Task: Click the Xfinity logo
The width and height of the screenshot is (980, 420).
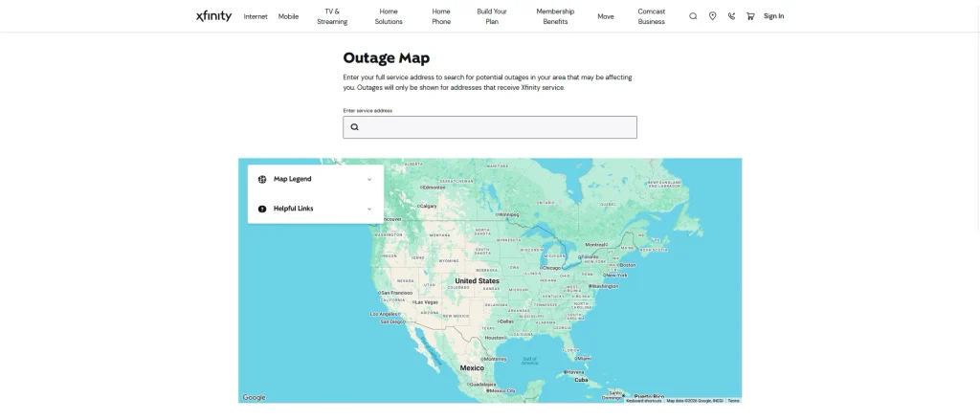Action: coord(213,16)
